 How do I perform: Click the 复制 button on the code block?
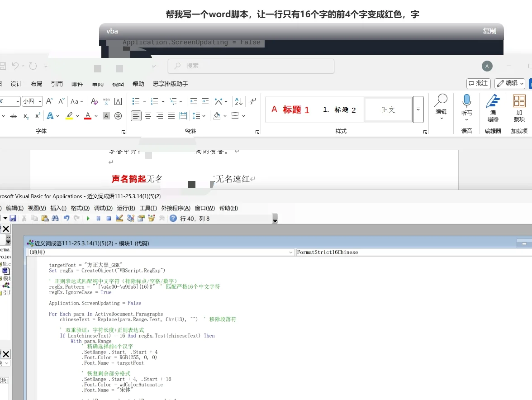click(x=489, y=31)
